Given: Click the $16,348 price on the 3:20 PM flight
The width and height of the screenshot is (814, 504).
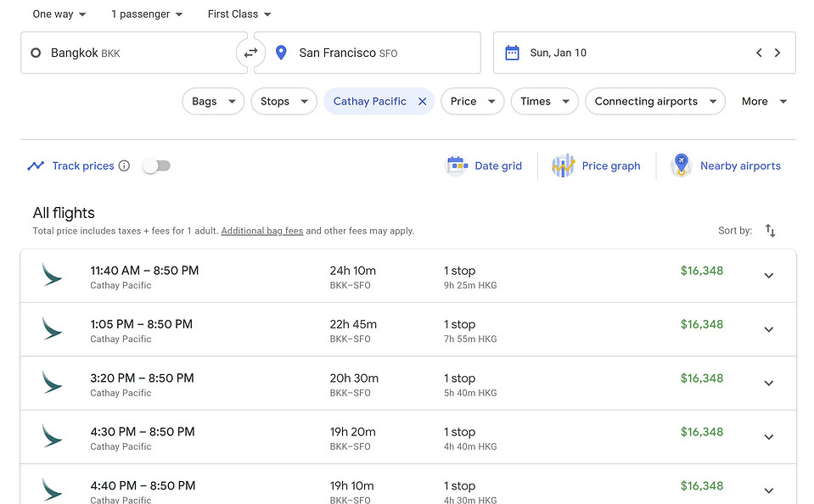Looking at the screenshot, I should 702,378.
